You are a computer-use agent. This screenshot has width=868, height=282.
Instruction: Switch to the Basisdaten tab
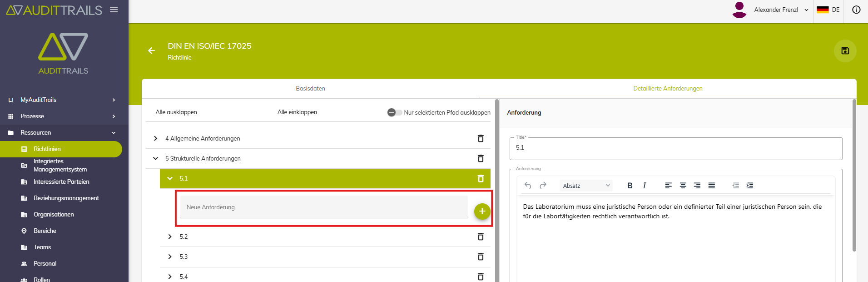pos(310,88)
